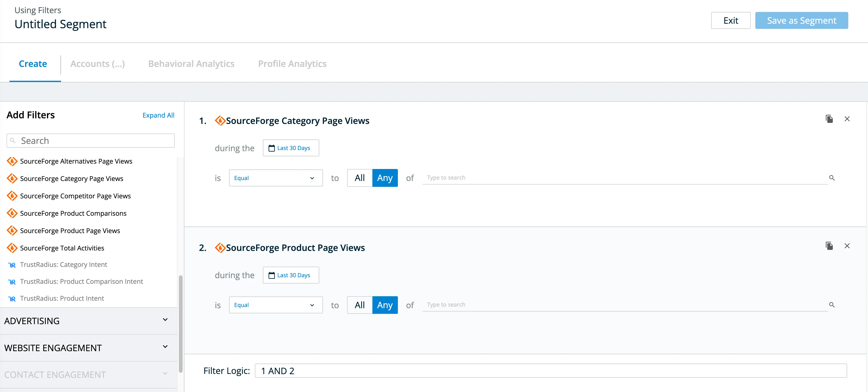Select All in Category Page Views filter
868x392 pixels.
pos(360,178)
